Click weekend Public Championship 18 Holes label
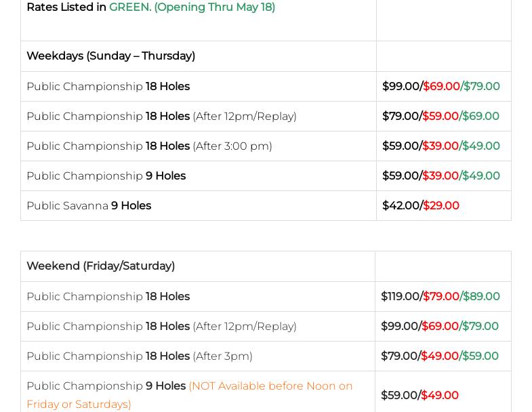This screenshot has width=532, height=412. point(108,297)
